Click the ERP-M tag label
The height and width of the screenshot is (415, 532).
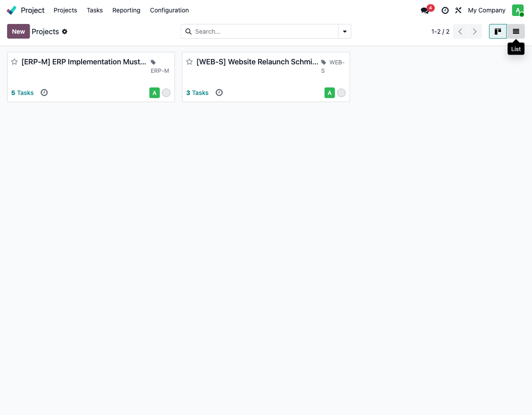160,71
